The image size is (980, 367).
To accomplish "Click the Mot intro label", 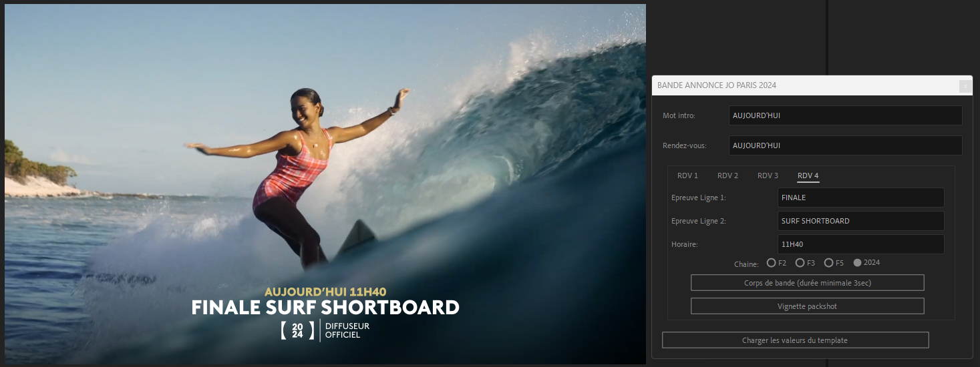I will point(679,115).
